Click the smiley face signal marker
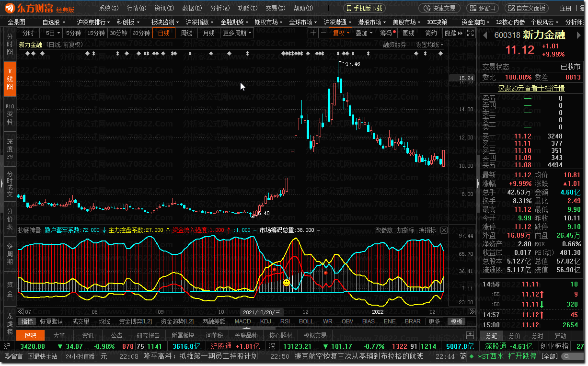The height and width of the screenshot is (366, 588). pyautogui.click(x=287, y=283)
